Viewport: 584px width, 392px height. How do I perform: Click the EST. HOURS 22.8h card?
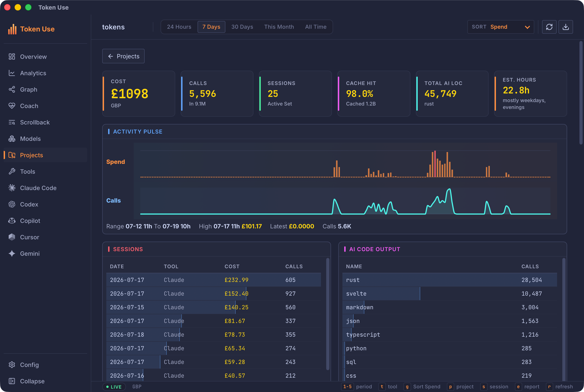(530, 93)
